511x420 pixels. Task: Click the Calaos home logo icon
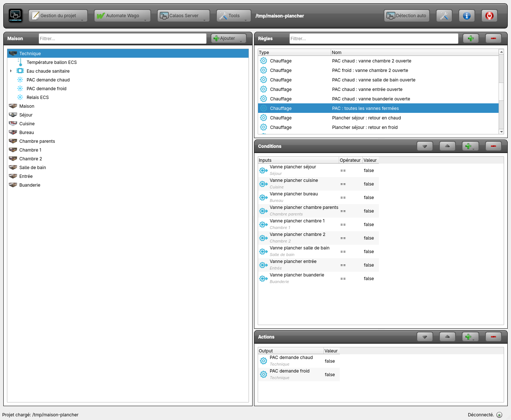[x=15, y=16]
